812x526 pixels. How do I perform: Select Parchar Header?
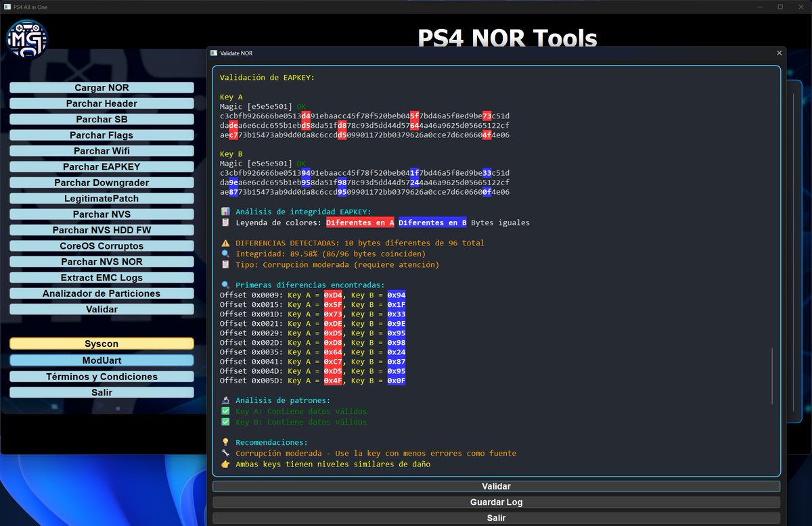pos(101,103)
